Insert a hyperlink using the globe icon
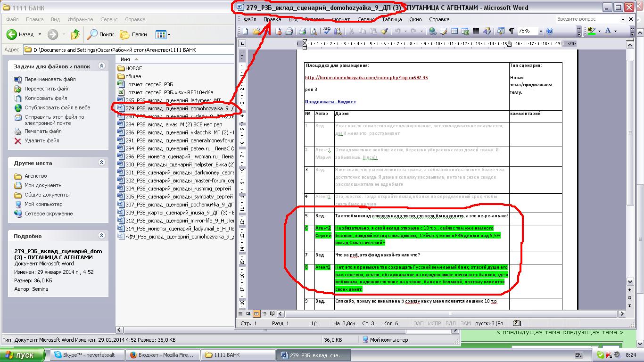This screenshot has width=644, height=362. (x=432, y=31)
